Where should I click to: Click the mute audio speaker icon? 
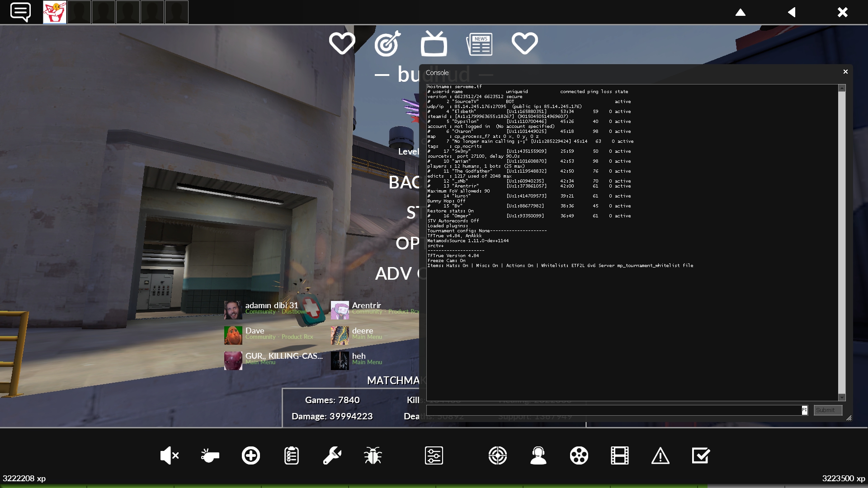click(x=169, y=455)
